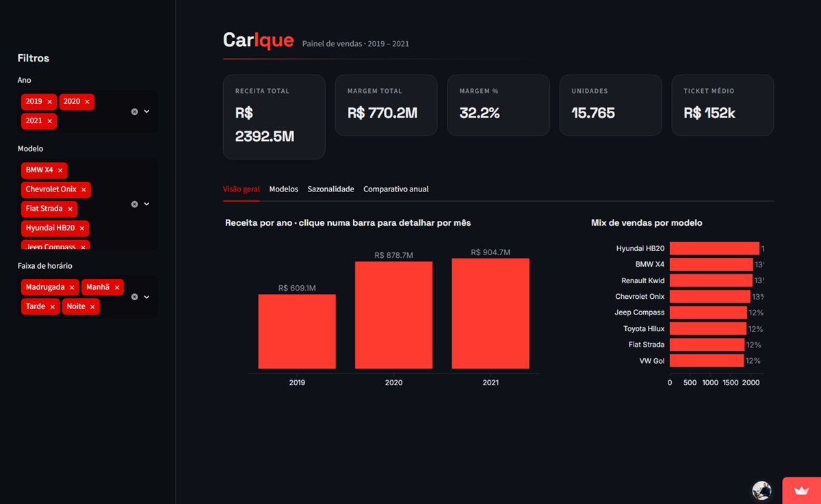Image resolution: width=821 pixels, height=504 pixels.
Task: Switch to the Modelos tab
Action: coord(284,189)
